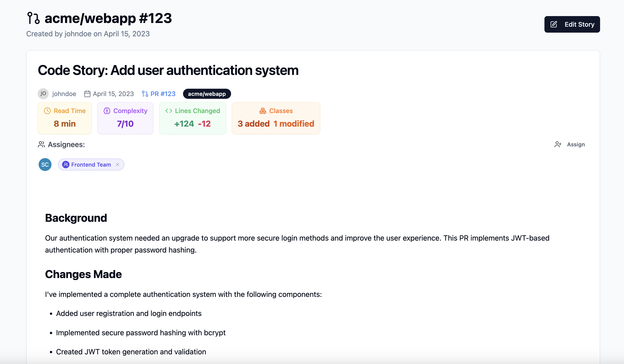This screenshot has height=364, width=624.
Task: Click the people icon beside Assignees label
Action: 41,145
